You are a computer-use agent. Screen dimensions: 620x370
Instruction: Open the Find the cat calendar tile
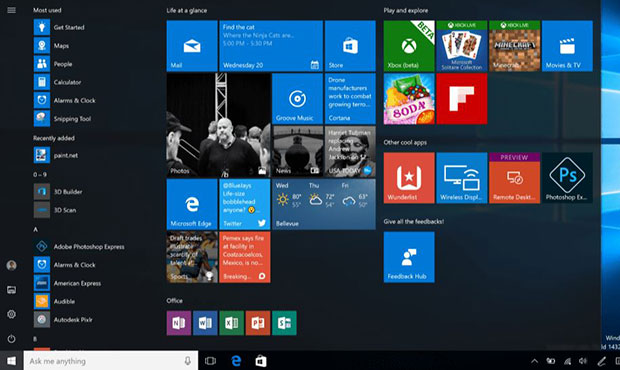tap(271, 46)
